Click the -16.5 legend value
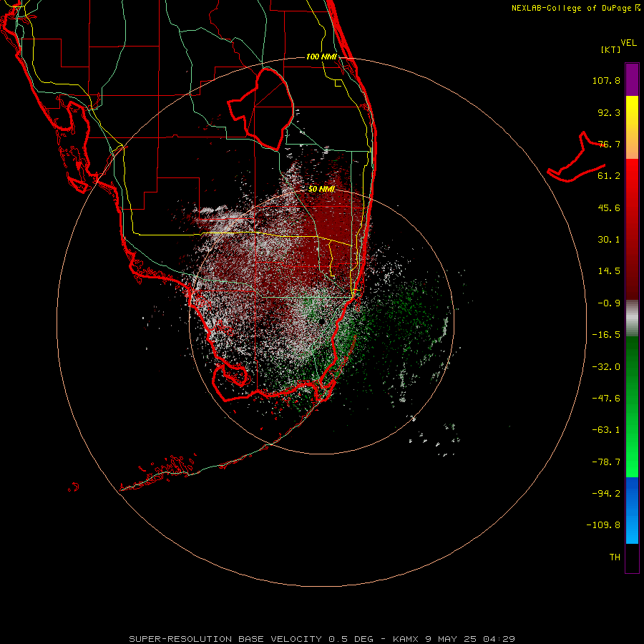Viewport: 644px width, 644px height. click(606, 335)
